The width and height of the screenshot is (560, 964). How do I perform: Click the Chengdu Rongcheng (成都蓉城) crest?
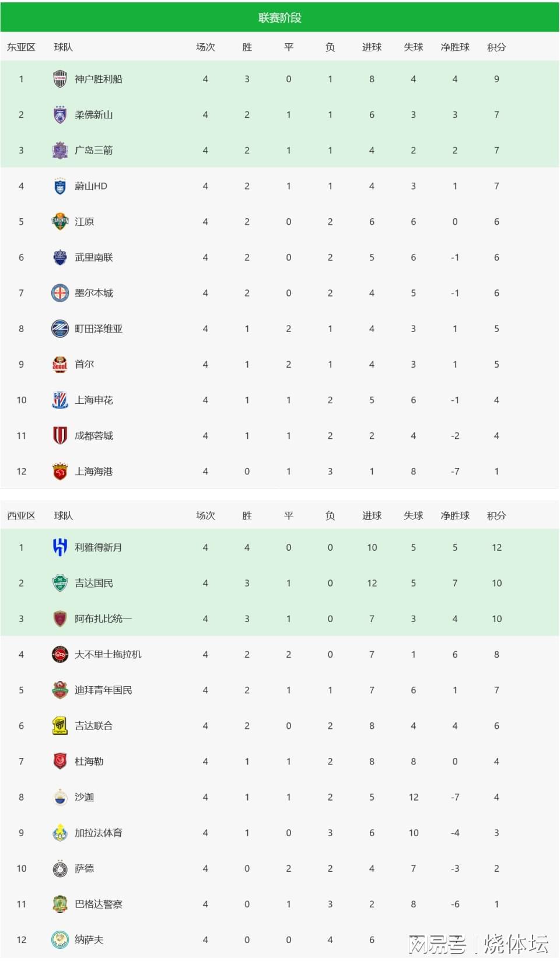click(60, 435)
